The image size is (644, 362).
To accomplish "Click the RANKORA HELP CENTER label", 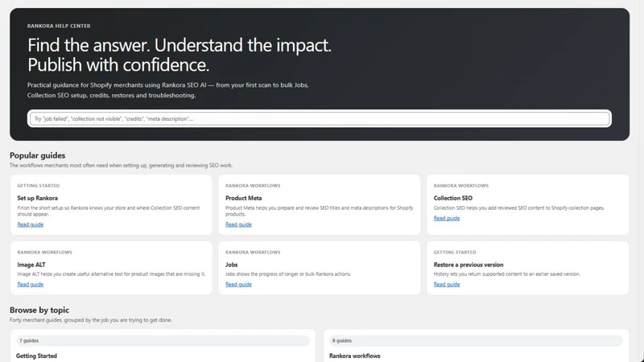I will point(59,26).
